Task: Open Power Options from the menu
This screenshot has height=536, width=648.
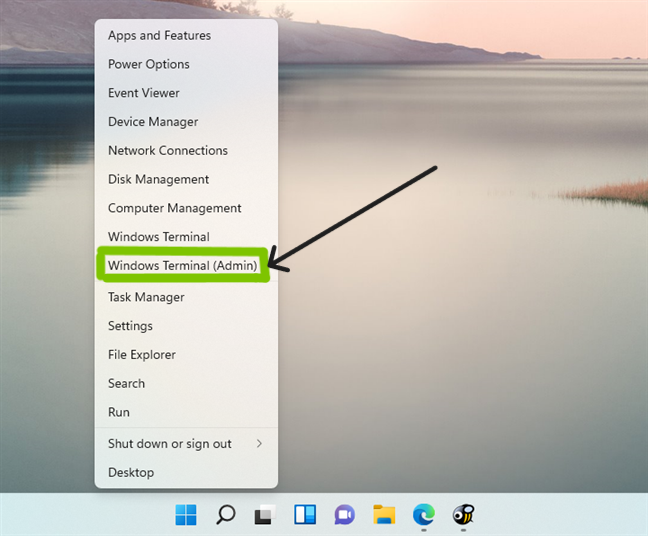Action: [x=186, y=64]
